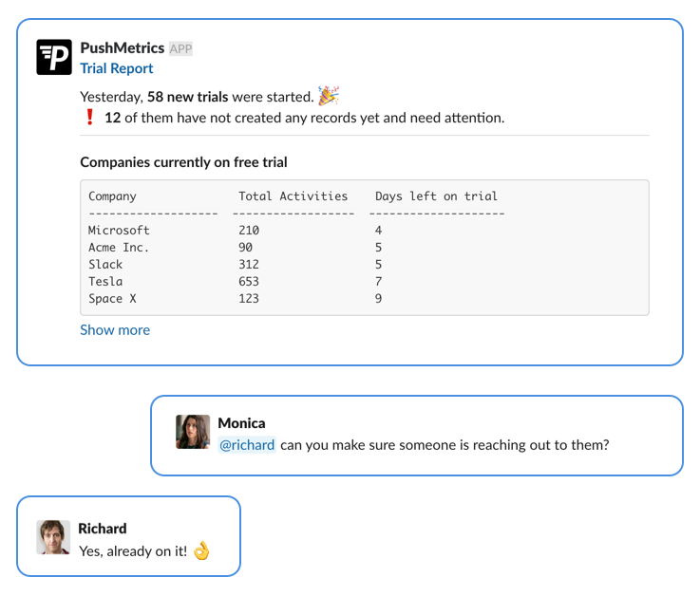Open the @richard mention
The height and width of the screenshot is (596, 700).
[247, 445]
